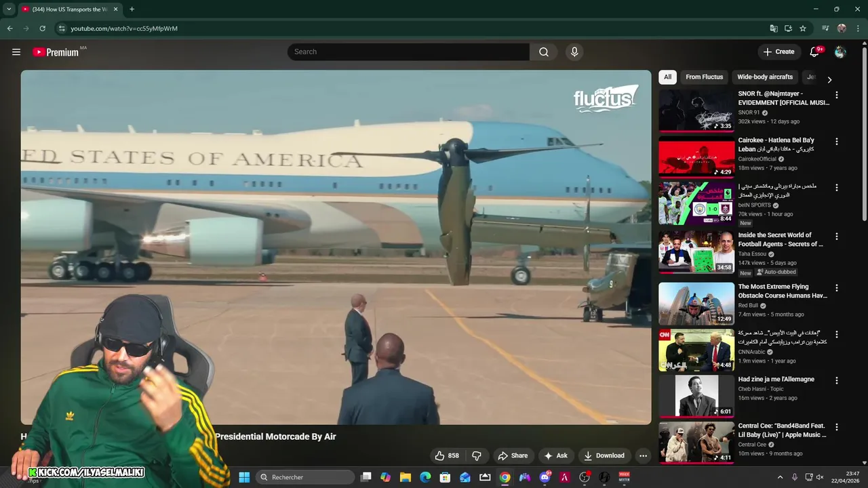
Task: Open options for Cairokee video
Action: point(836,142)
